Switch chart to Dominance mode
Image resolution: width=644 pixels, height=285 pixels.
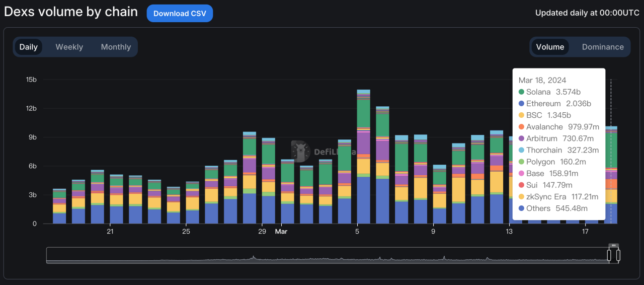tap(603, 47)
